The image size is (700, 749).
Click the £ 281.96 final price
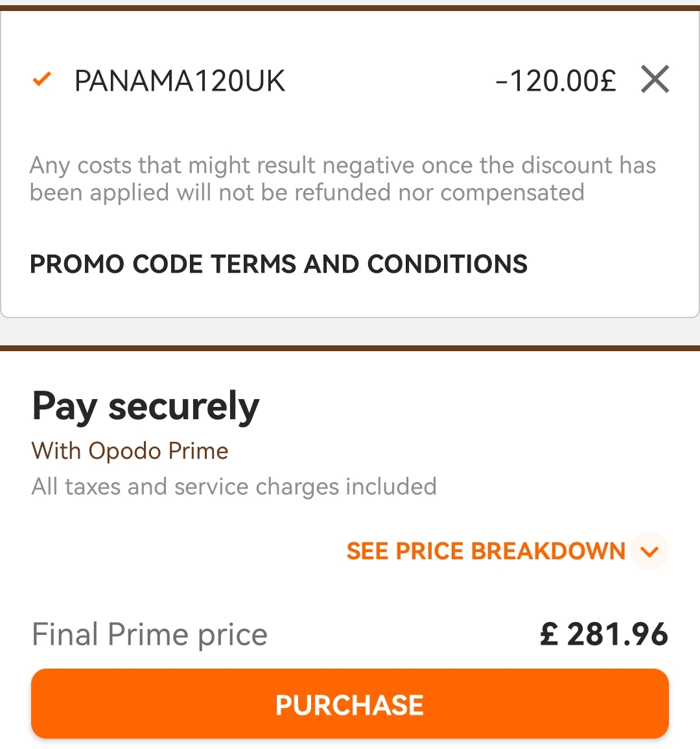pos(604,634)
